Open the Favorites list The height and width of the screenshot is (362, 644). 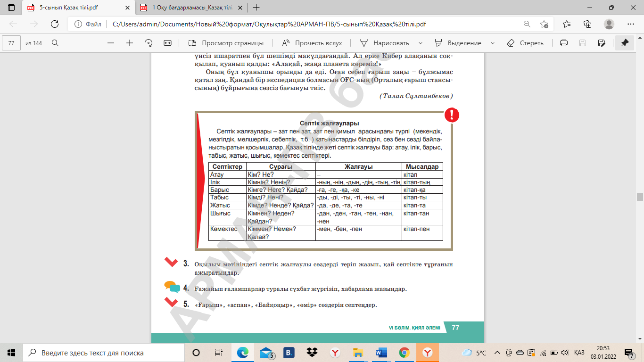click(x=567, y=24)
